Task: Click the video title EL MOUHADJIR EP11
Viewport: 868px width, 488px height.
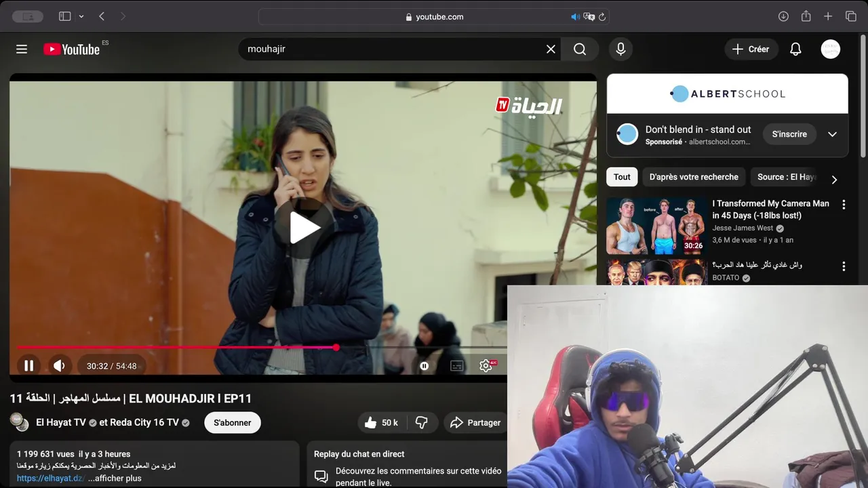Action: coord(131,399)
